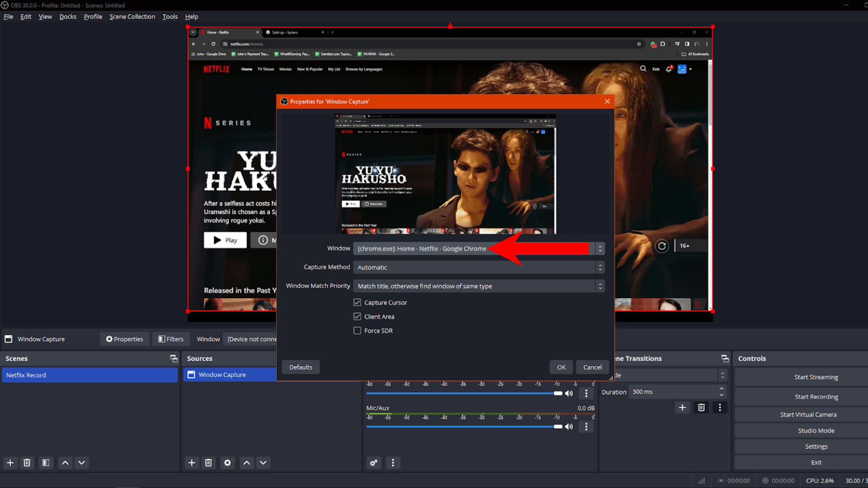Image resolution: width=868 pixels, height=488 pixels.
Task: Open scene filters via the filter icon
Action: click(46, 463)
